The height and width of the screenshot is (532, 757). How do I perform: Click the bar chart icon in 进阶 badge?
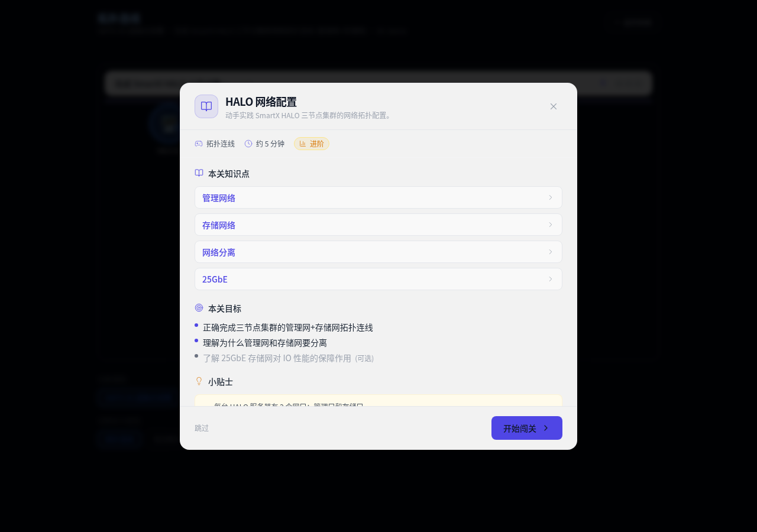click(302, 144)
